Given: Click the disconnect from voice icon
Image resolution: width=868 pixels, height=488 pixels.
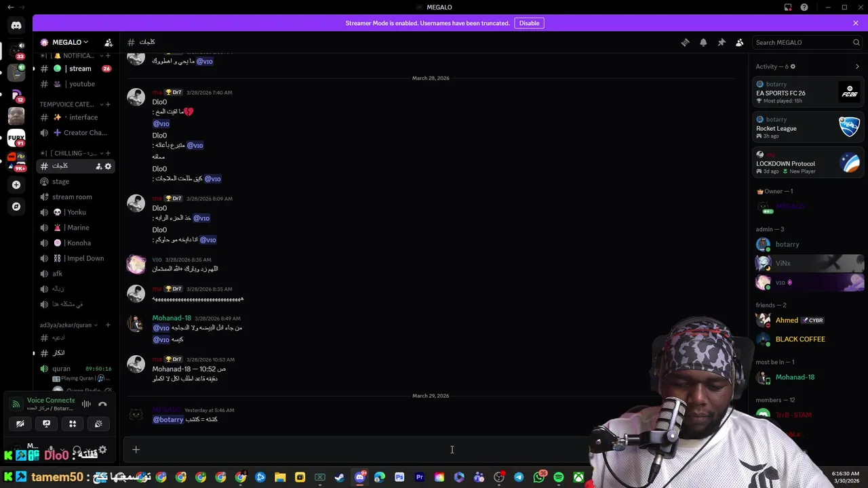Looking at the screenshot, I should (x=102, y=404).
